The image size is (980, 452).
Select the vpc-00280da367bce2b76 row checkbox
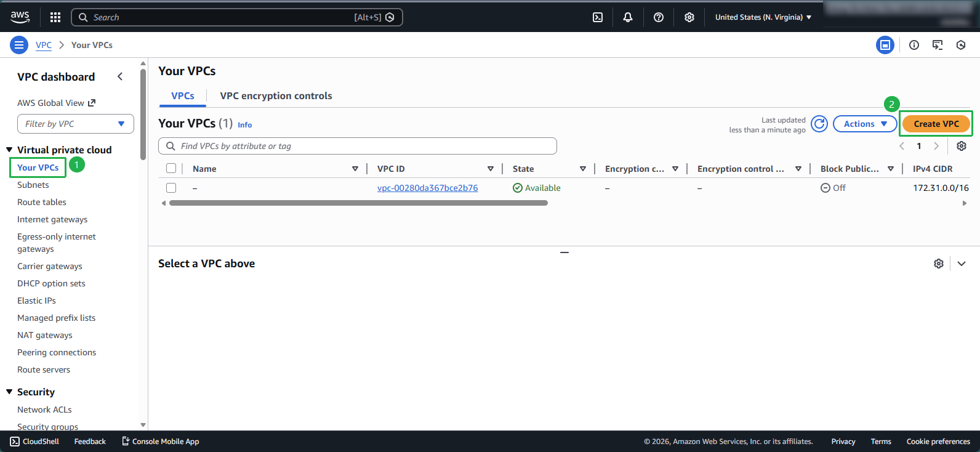tap(171, 188)
